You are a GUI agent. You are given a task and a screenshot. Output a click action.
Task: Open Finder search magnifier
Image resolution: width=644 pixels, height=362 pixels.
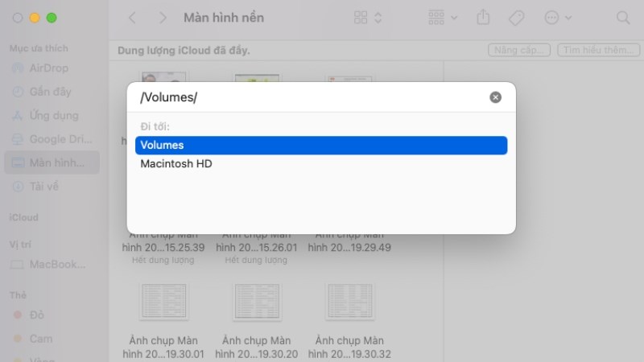tap(623, 18)
